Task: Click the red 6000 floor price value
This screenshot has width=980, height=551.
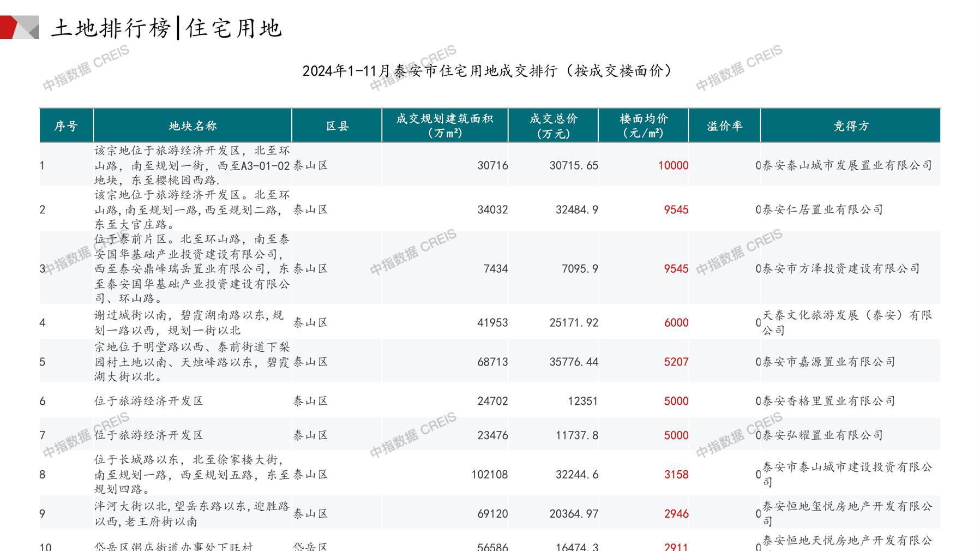Action: 676,322
